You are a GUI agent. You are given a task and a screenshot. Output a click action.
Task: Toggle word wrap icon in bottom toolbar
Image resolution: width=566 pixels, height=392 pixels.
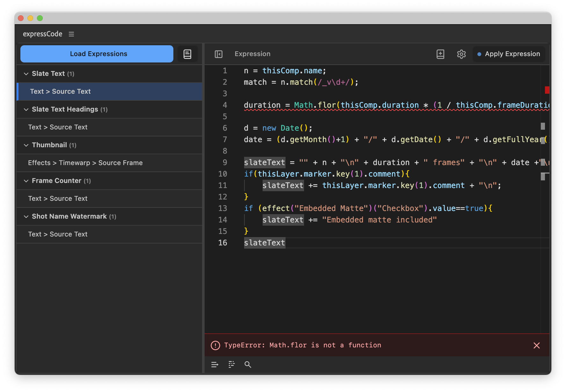click(x=215, y=365)
